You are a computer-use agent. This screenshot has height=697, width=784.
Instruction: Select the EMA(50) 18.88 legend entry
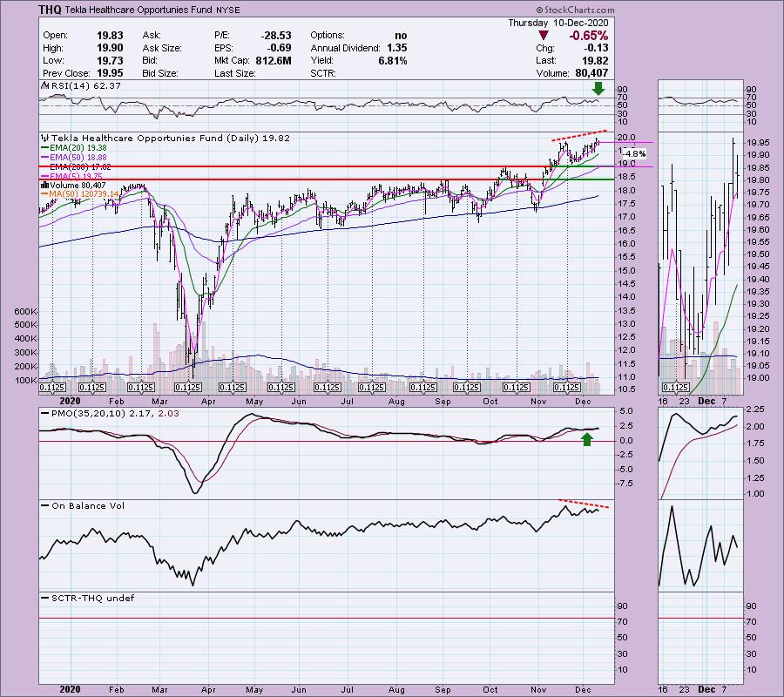point(74,158)
